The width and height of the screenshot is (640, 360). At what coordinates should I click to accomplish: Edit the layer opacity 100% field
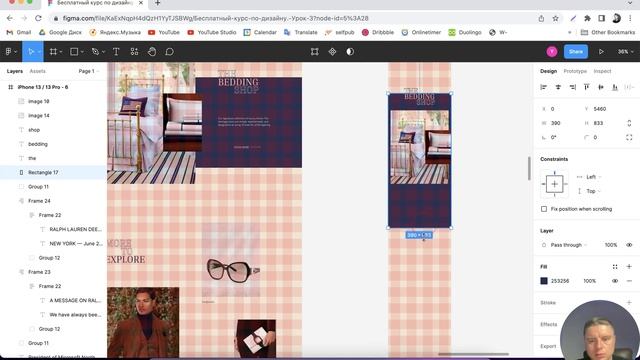(611, 245)
